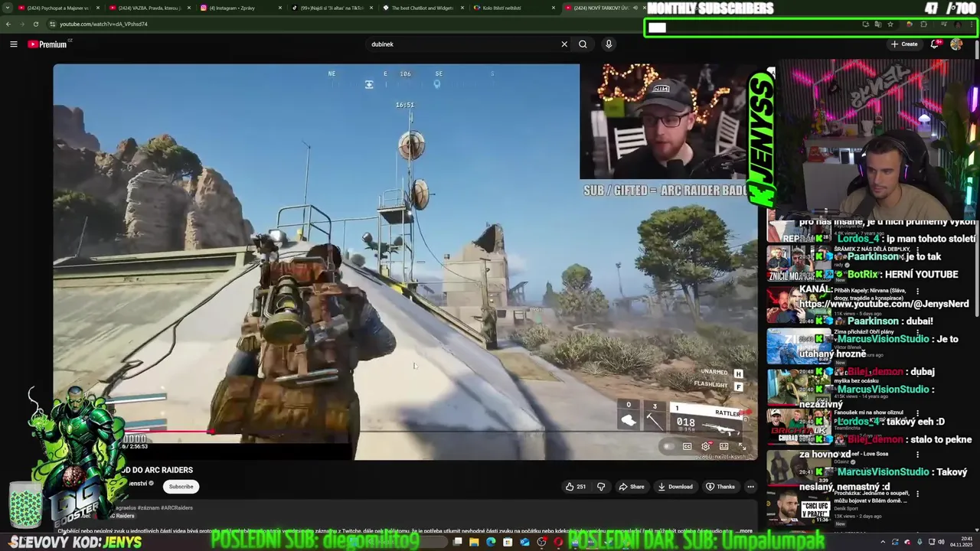Open the #ARCRaiders hashtag link
The width and height of the screenshot is (980, 551).
click(177, 507)
